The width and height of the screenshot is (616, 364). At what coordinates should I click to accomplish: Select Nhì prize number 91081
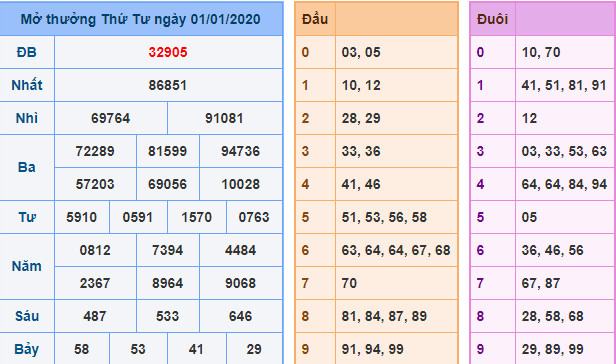coord(224,118)
